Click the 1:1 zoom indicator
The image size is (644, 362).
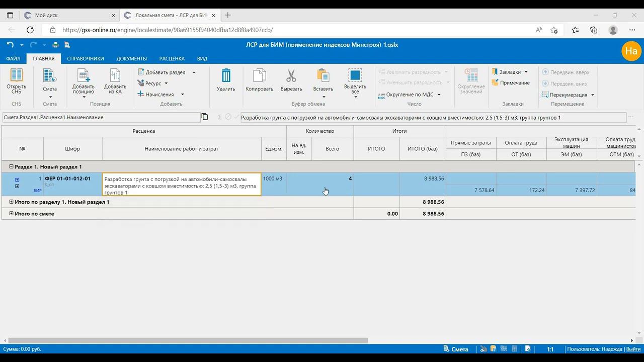click(550, 349)
